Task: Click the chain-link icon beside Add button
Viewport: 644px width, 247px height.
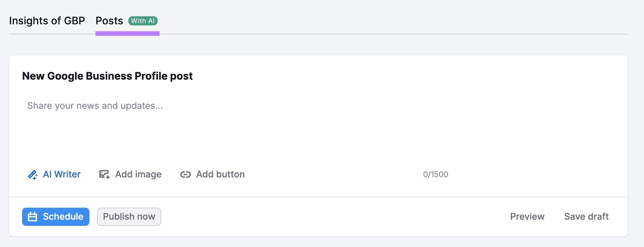Action: [185, 174]
